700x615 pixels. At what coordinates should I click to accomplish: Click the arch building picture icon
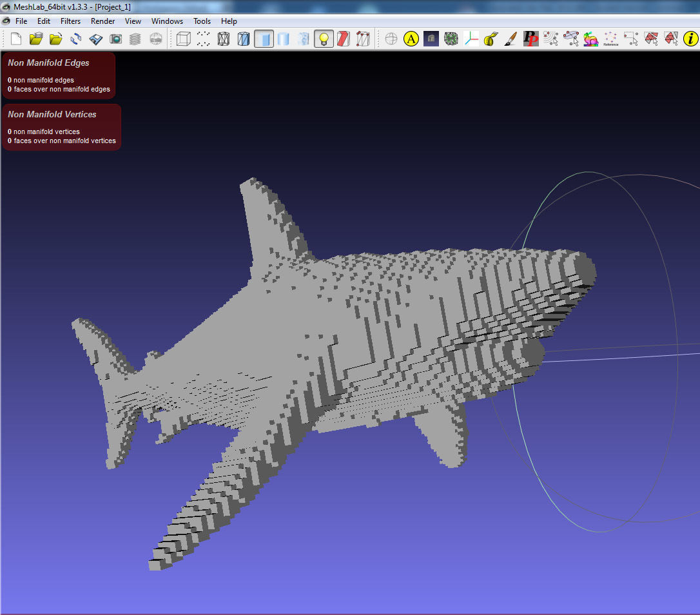pyautogui.click(x=431, y=39)
